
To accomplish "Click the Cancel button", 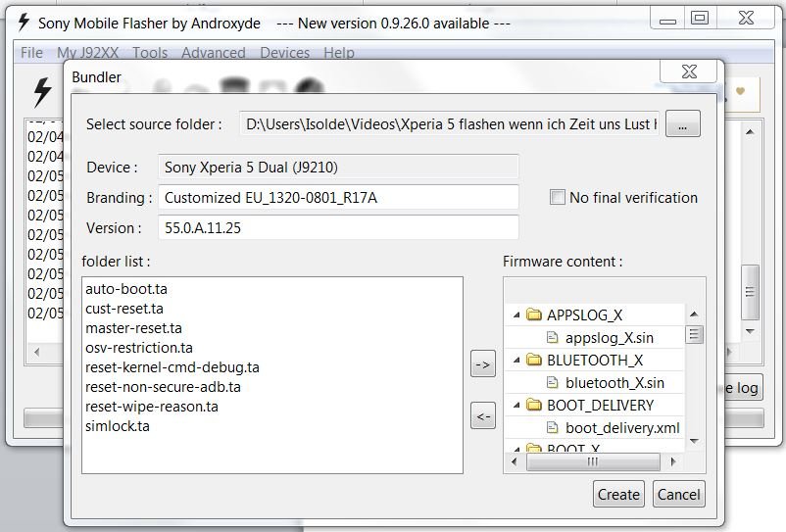I will point(679,495).
